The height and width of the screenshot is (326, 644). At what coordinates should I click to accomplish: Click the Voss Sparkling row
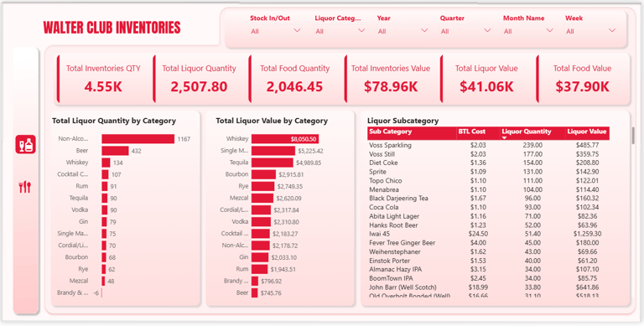[488, 145]
